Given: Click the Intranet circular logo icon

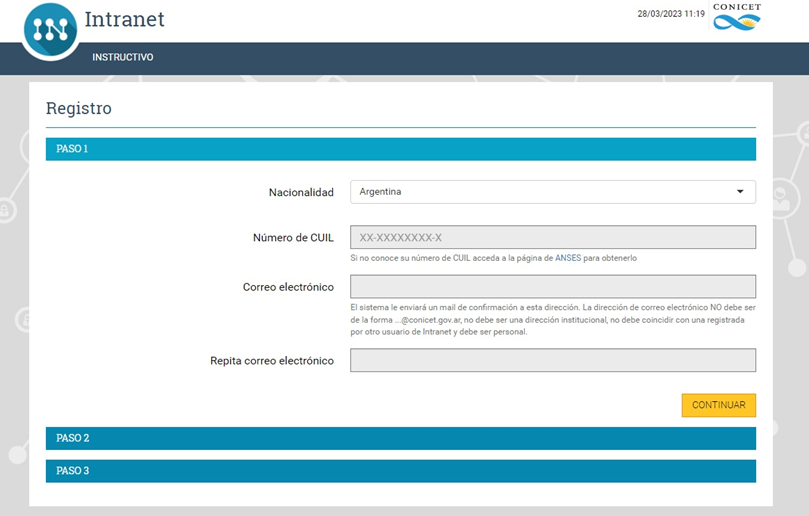Looking at the screenshot, I should [x=50, y=30].
